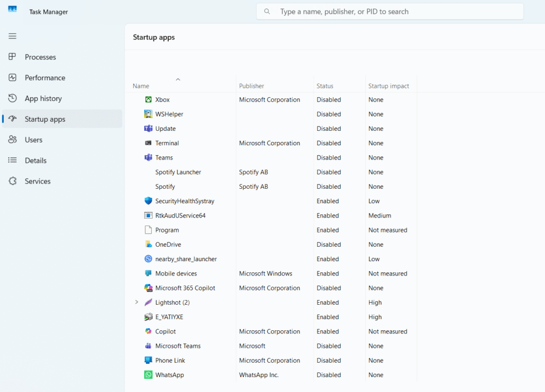The image size is (545, 392).
Task: Sort by Startup impact column header
Action: 389,86
